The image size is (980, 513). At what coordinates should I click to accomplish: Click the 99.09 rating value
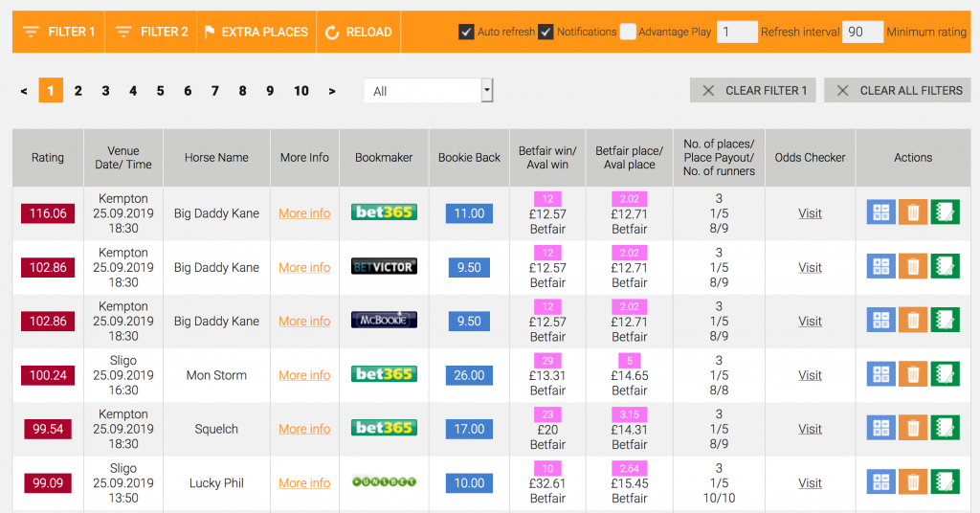coord(48,483)
